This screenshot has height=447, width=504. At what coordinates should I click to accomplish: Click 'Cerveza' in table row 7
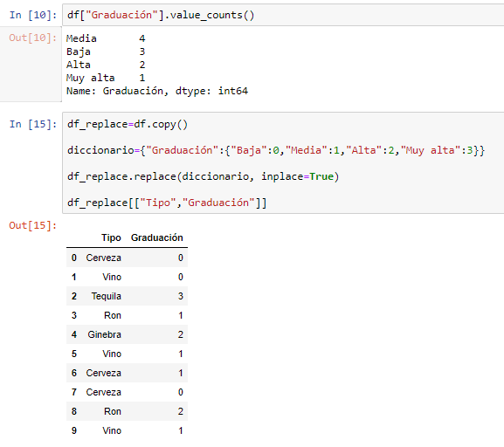pos(103,392)
